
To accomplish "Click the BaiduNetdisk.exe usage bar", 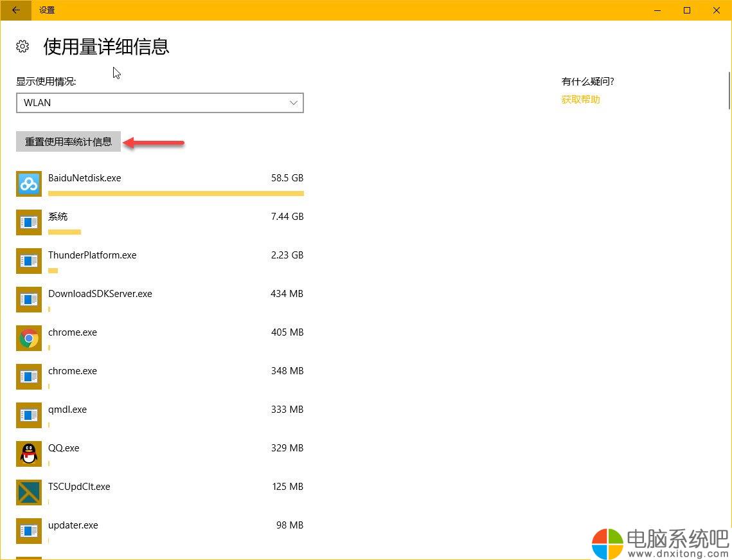I will click(176, 194).
